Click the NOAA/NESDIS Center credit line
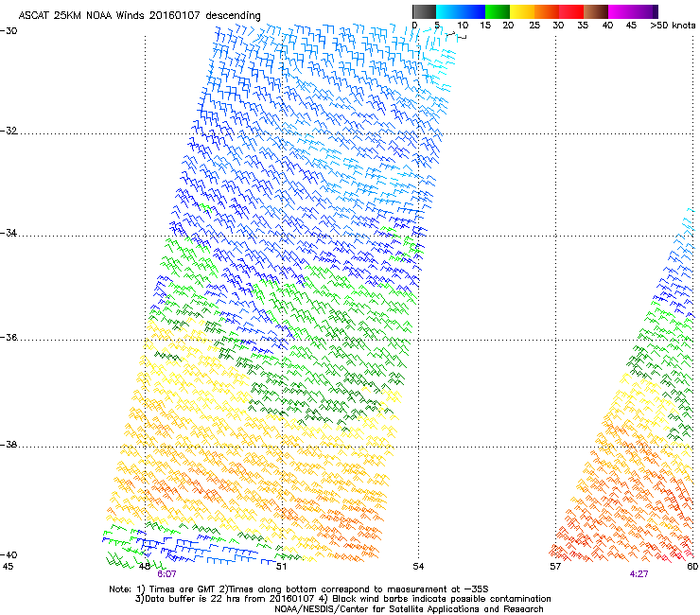Viewport: 700px width, 615px height. point(409,609)
